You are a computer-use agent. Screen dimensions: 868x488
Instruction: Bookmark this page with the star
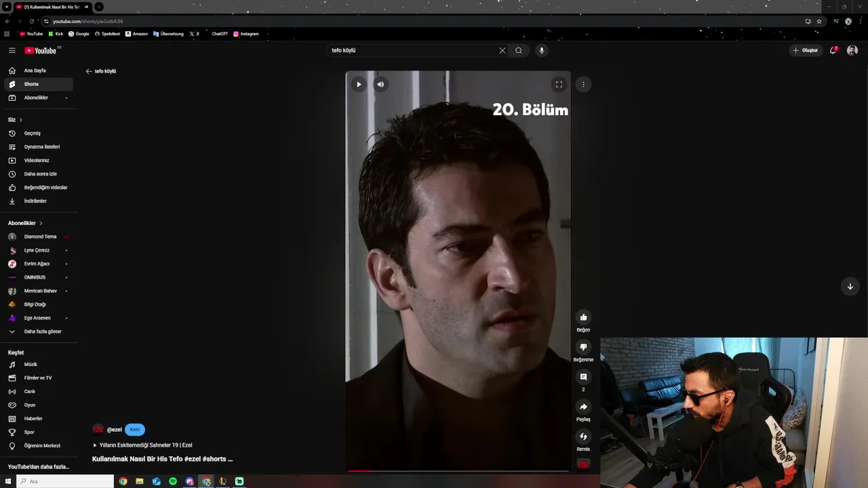pyautogui.click(x=819, y=21)
